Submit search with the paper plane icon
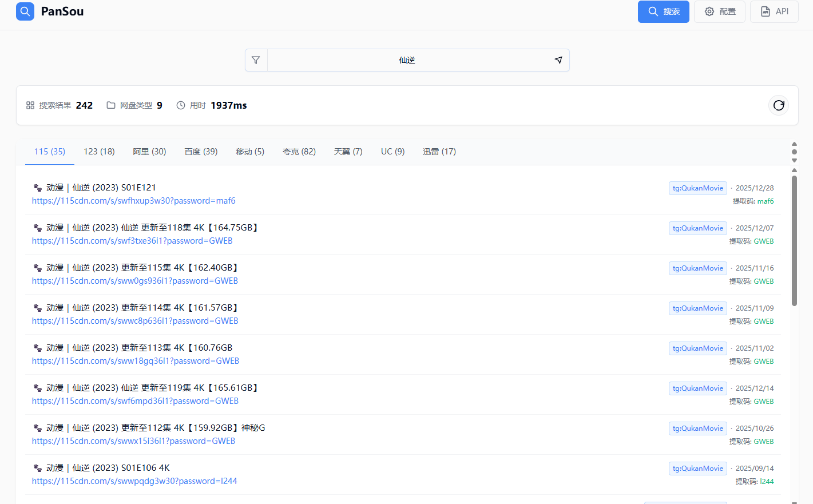Image resolution: width=813 pixels, height=504 pixels. coord(558,60)
